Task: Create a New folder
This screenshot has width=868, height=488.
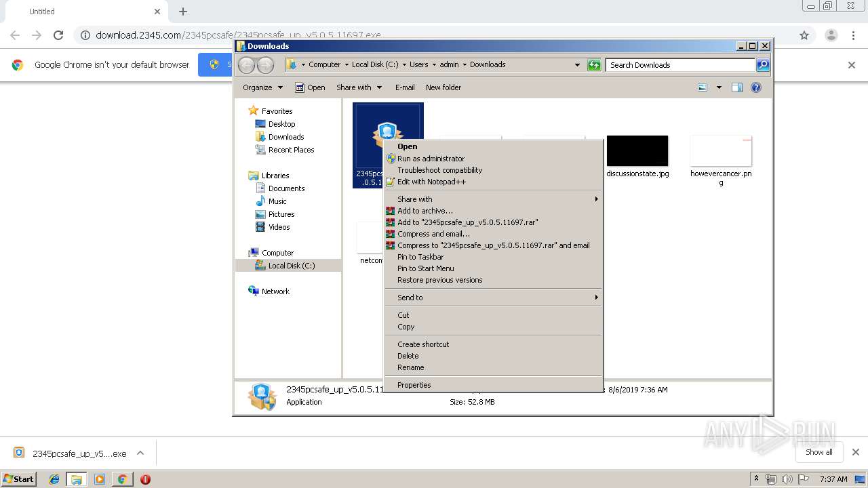Action: 443,87
